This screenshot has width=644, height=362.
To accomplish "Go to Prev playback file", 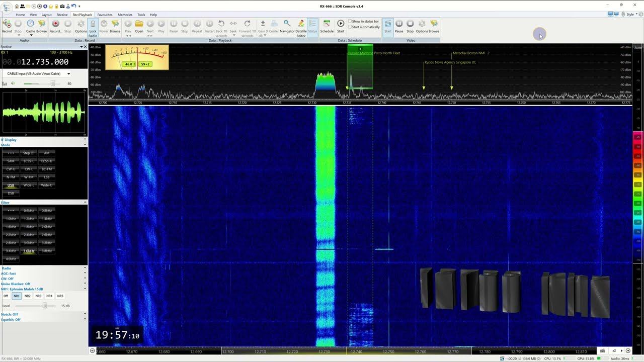I will point(128,24).
